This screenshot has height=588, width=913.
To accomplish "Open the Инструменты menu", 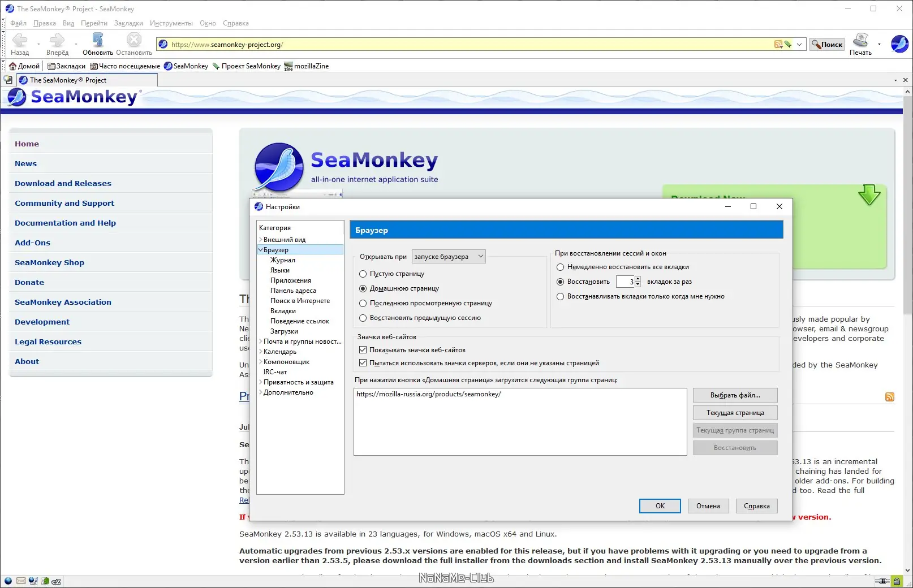I will (x=171, y=23).
